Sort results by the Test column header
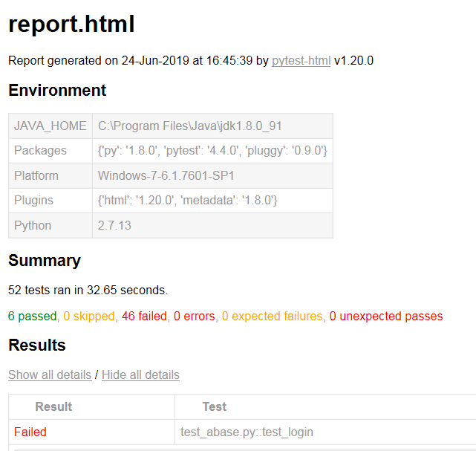Viewport: 476px width, 451px height. coord(214,406)
